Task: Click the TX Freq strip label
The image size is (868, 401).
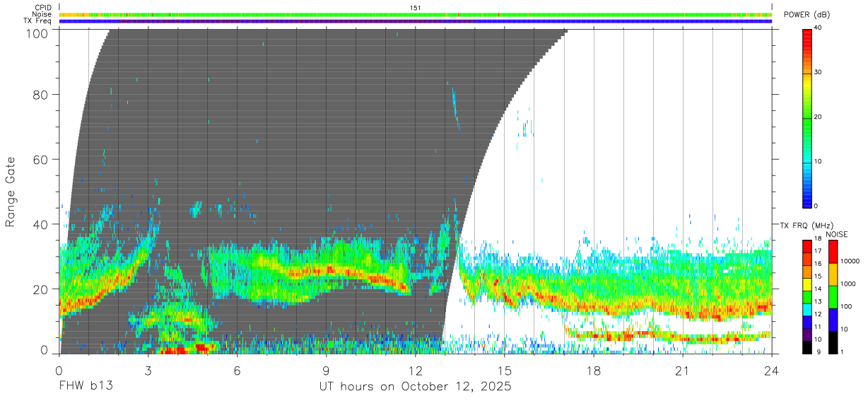Action: (38, 21)
